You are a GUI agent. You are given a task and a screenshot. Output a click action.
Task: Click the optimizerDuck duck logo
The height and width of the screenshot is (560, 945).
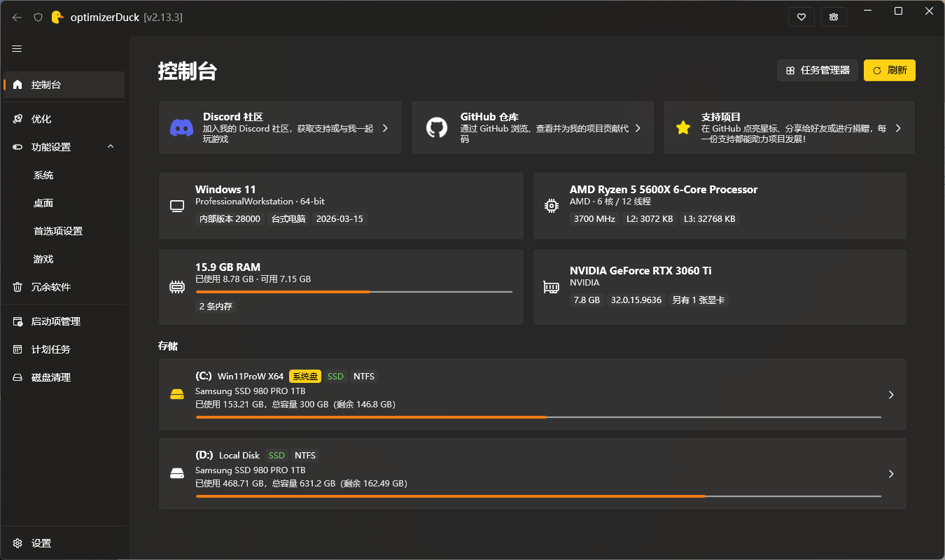tap(58, 17)
